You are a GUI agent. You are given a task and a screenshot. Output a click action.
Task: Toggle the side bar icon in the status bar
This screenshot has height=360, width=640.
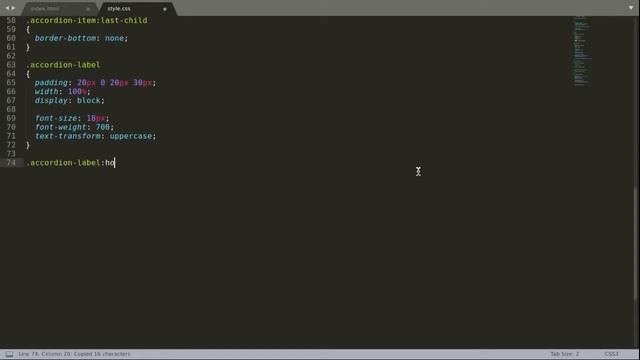coord(9,354)
